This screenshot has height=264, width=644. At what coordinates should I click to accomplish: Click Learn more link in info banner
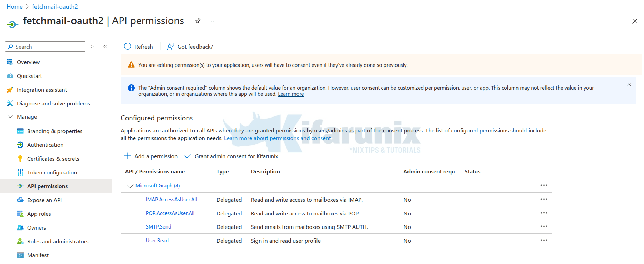291,94
